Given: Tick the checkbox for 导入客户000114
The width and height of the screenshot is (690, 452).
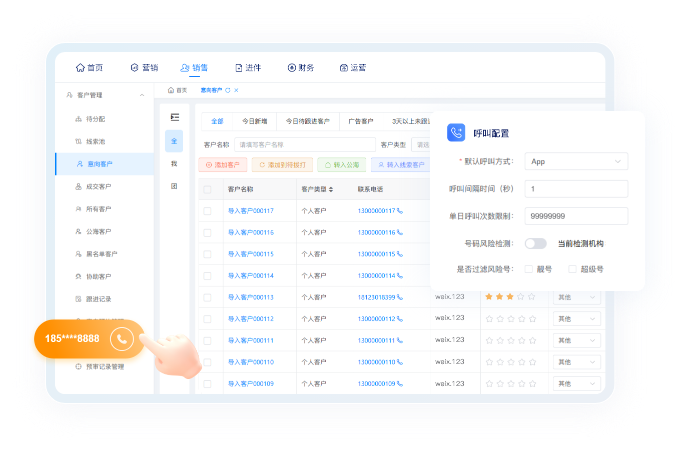Looking at the screenshot, I should coord(207,276).
